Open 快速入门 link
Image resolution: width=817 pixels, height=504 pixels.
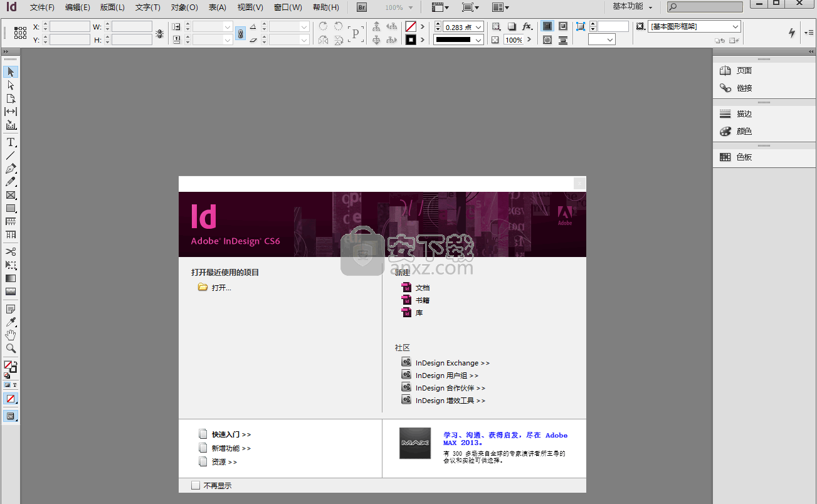(x=231, y=434)
